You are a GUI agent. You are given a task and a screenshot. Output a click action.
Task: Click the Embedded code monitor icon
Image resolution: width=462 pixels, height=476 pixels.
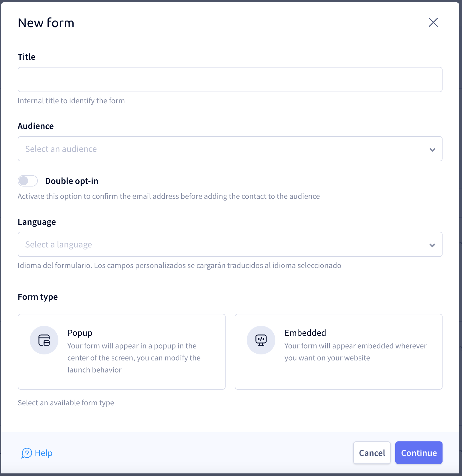coord(261,340)
